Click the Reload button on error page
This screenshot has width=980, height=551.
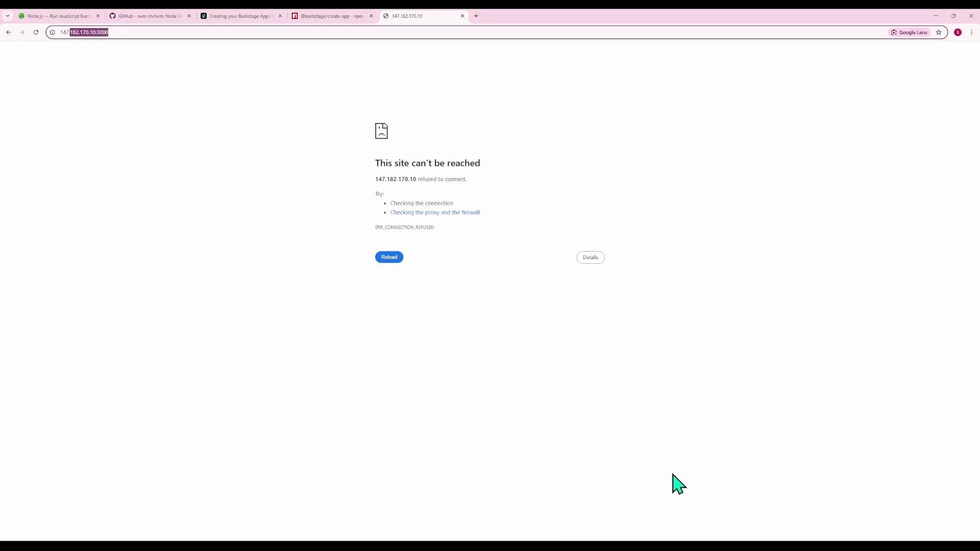tap(389, 257)
